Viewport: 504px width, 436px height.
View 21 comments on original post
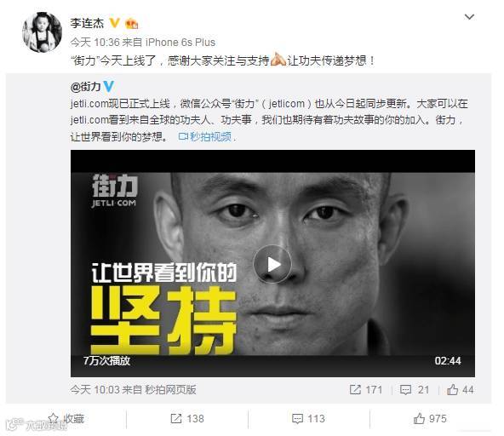[x=415, y=390]
